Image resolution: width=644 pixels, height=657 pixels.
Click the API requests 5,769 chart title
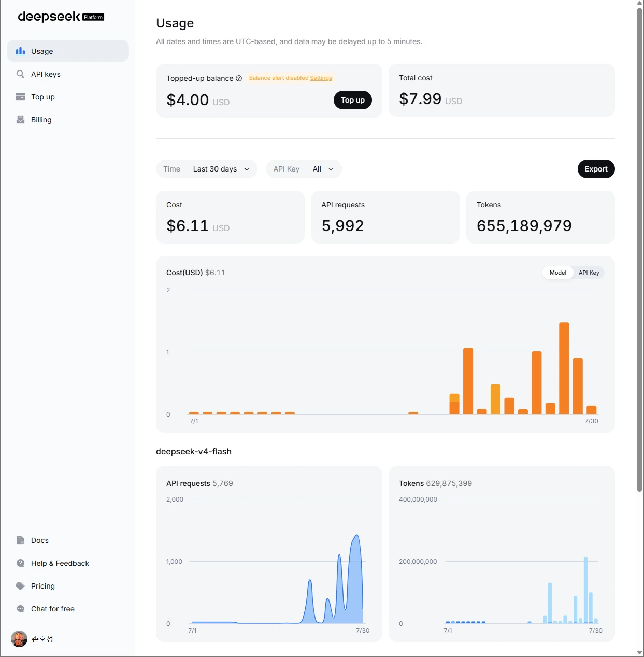pos(199,483)
